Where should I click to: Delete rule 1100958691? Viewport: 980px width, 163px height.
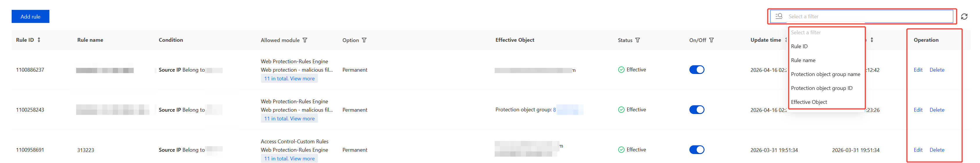tap(937, 150)
